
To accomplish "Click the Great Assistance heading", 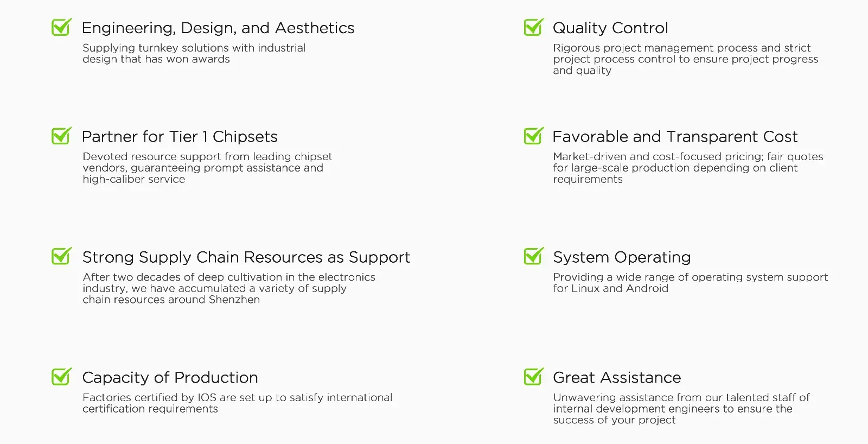I will tap(617, 378).
